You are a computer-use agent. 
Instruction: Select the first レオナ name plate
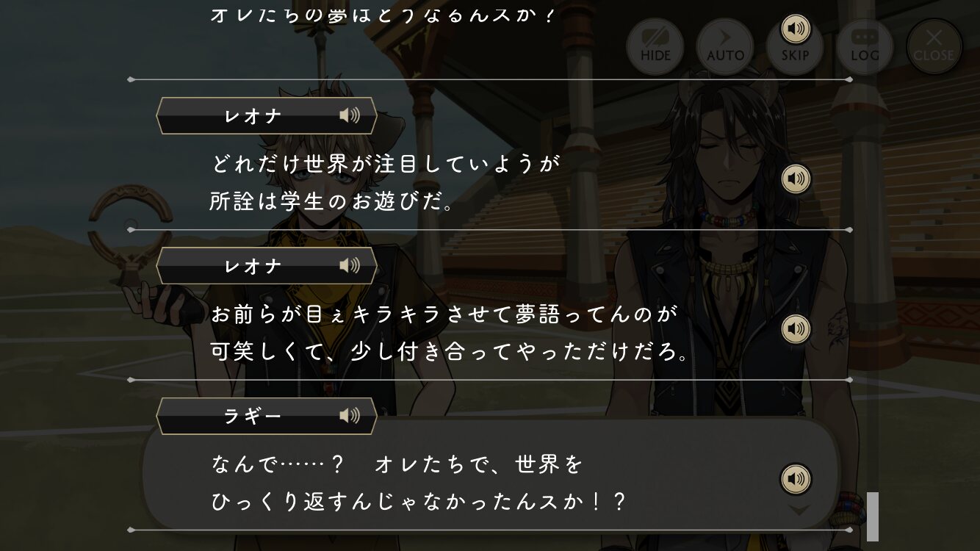coord(267,116)
